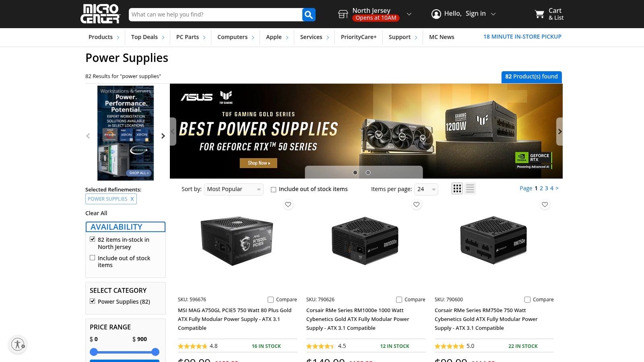This screenshot has width=644, height=362.
Task: Advance main banner with right arrow
Action: [559, 132]
